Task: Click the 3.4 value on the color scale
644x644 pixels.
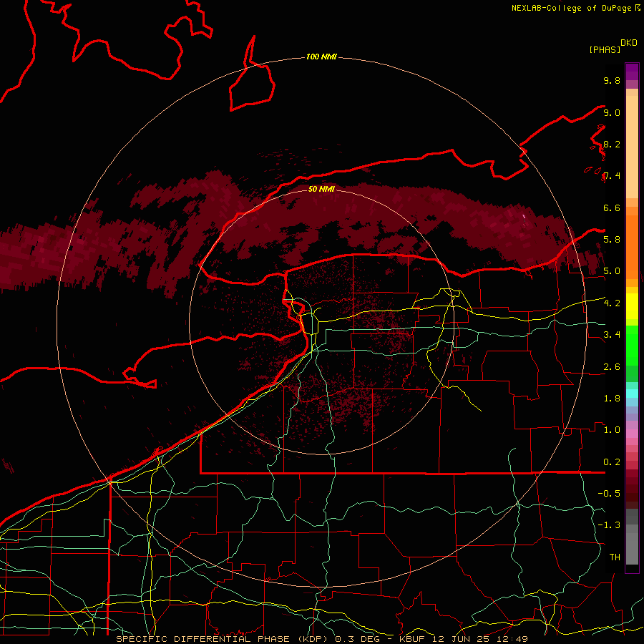Action: [612, 335]
